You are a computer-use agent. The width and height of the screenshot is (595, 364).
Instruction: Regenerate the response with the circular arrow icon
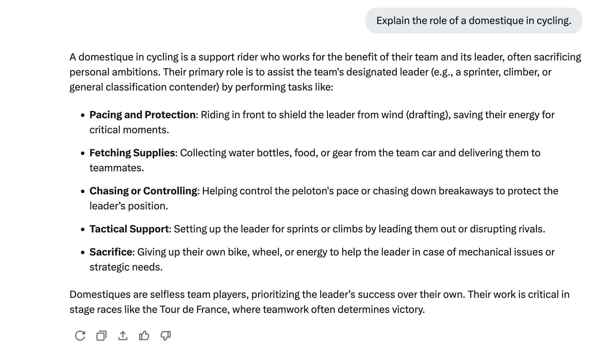tap(80, 336)
